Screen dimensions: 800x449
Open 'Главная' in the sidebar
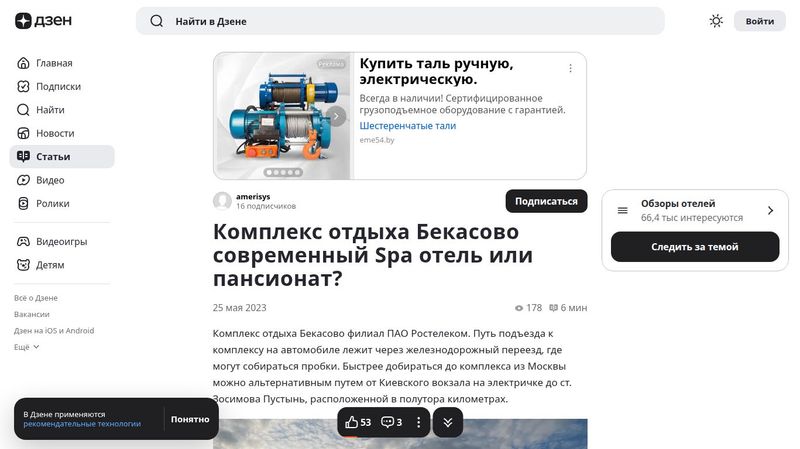[x=54, y=63]
